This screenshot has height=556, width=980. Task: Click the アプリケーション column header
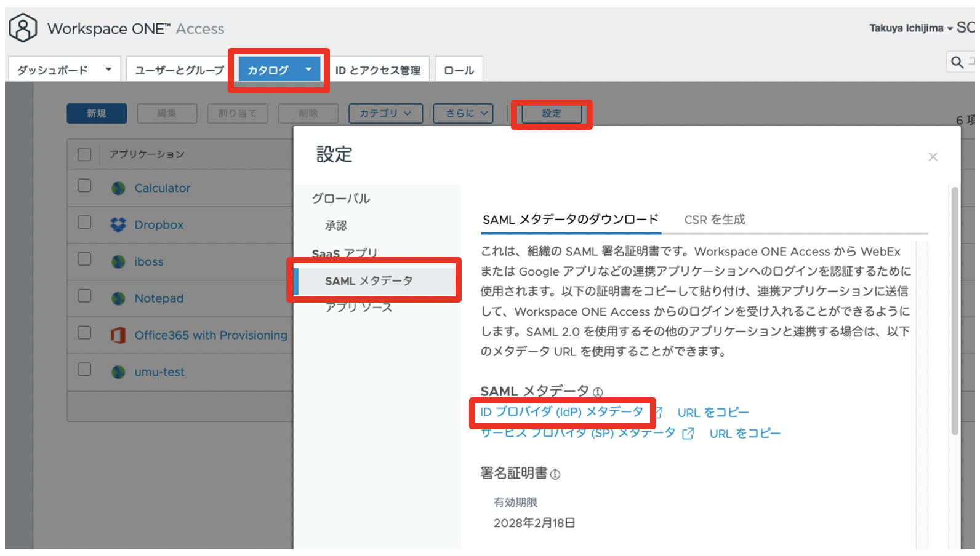click(147, 154)
